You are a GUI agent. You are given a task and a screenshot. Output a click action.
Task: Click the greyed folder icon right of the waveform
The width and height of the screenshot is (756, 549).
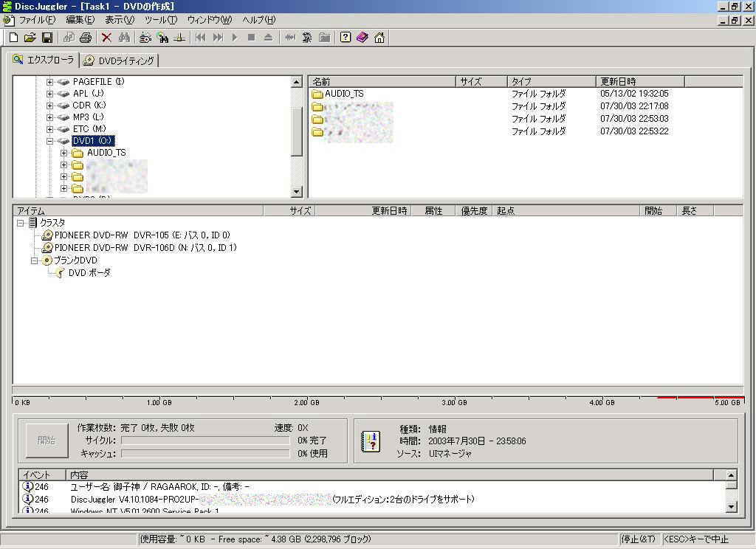325,38
